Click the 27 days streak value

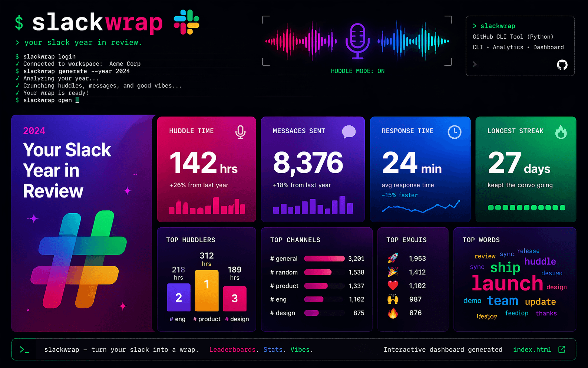[519, 163]
